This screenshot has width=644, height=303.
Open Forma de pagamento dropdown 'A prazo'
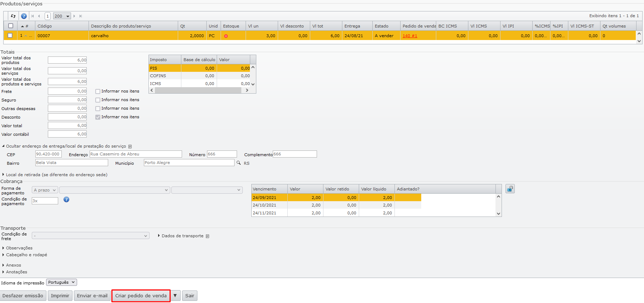45,190
